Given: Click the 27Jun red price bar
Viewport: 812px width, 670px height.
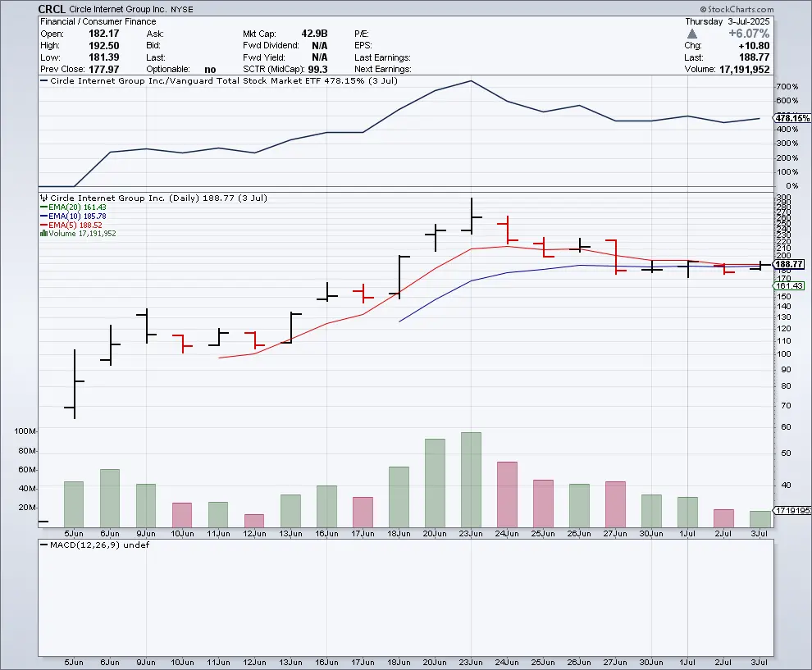Looking at the screenshot, I should click(x=616, y=257).
